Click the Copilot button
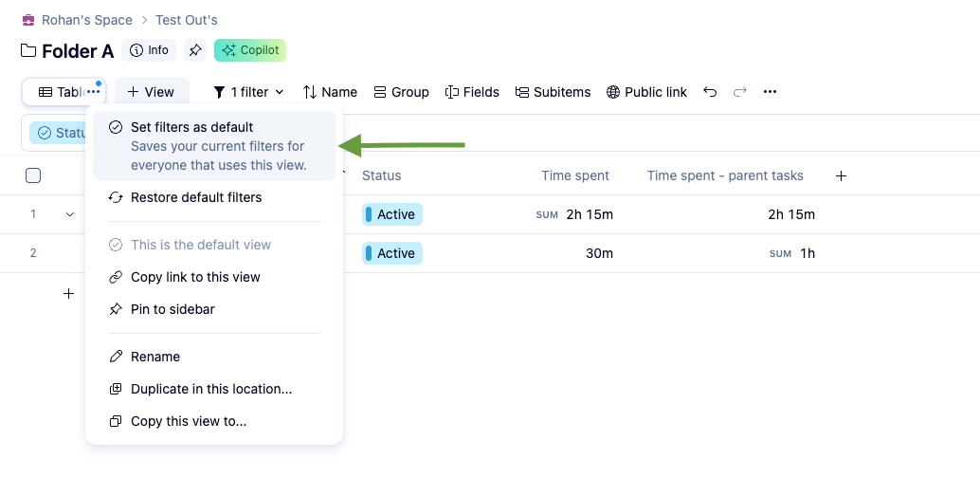This screenshot has width=980, height=496. click(x=250, y=50)
